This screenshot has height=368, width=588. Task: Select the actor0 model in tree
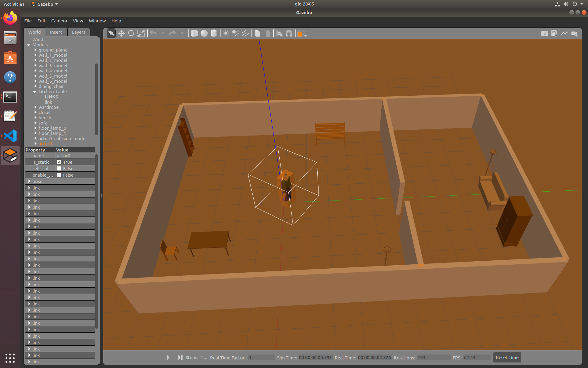click(x=45, y=144)
